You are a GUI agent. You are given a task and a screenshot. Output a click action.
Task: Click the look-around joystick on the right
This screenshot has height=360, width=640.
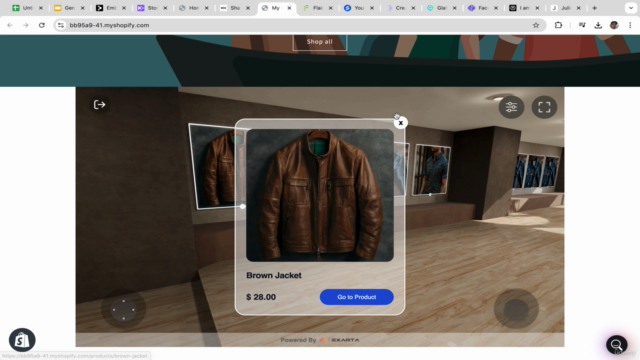click(516, 309)
